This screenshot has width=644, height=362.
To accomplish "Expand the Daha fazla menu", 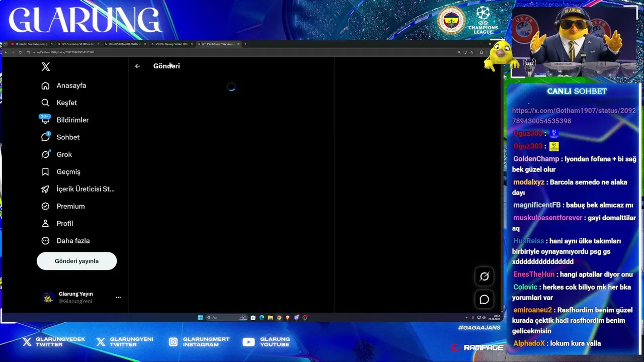I will [x=65, y=241].
